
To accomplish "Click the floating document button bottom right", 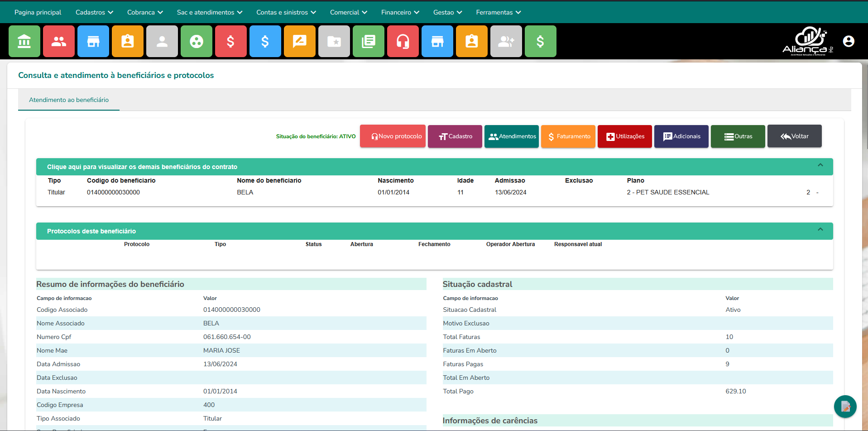I will click(845, 407).
